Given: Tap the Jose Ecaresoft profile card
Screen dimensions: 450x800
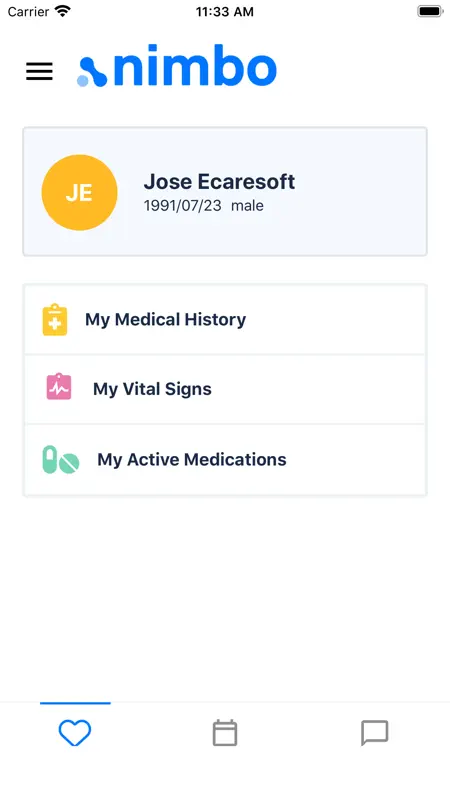Looking at the screenshot, I should click(225, 191).
